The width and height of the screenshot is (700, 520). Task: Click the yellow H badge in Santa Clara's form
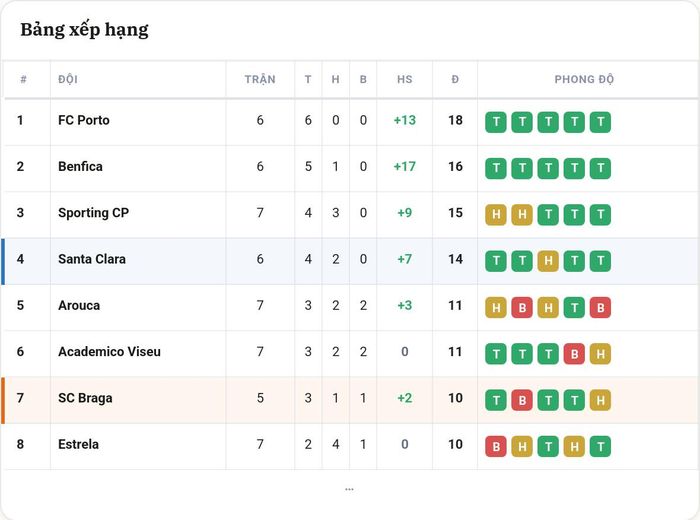click(x=548, y=261)
